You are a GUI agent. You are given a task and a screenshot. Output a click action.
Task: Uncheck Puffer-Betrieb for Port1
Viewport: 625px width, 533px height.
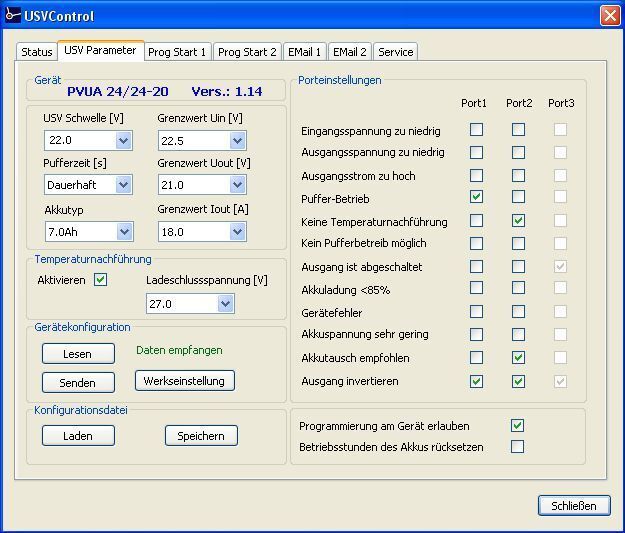[x=476, y=197]
